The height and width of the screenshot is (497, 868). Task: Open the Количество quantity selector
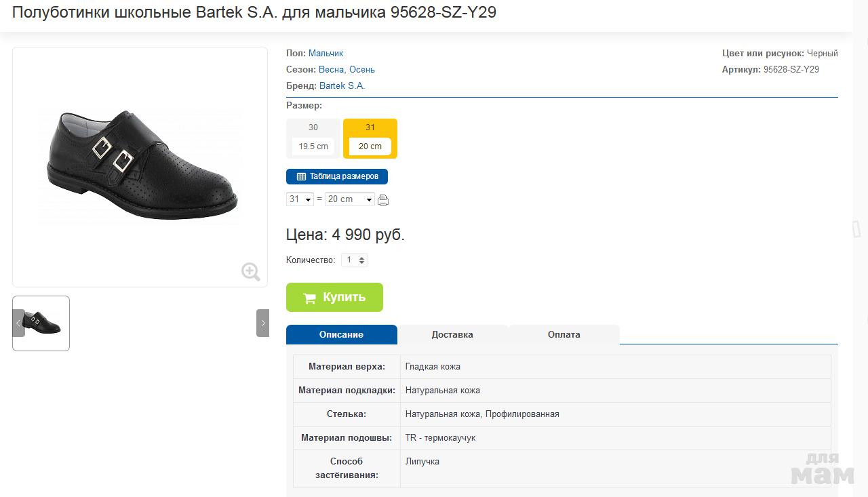[355, 260]
